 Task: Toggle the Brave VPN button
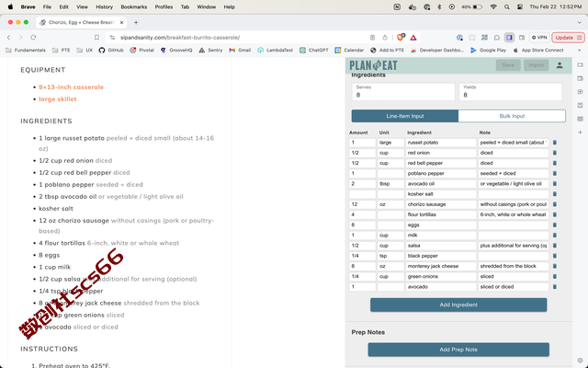click(539, 38)
